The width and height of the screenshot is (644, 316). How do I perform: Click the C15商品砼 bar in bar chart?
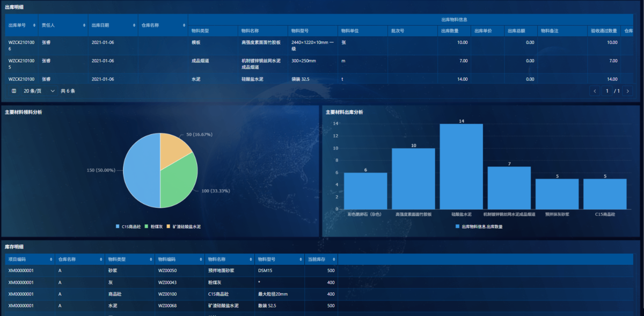point(605,194)
